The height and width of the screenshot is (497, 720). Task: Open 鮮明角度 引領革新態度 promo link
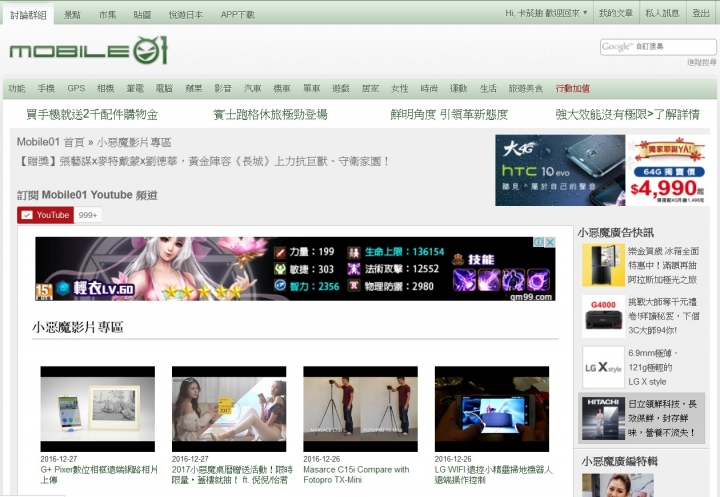pos(449,114)
